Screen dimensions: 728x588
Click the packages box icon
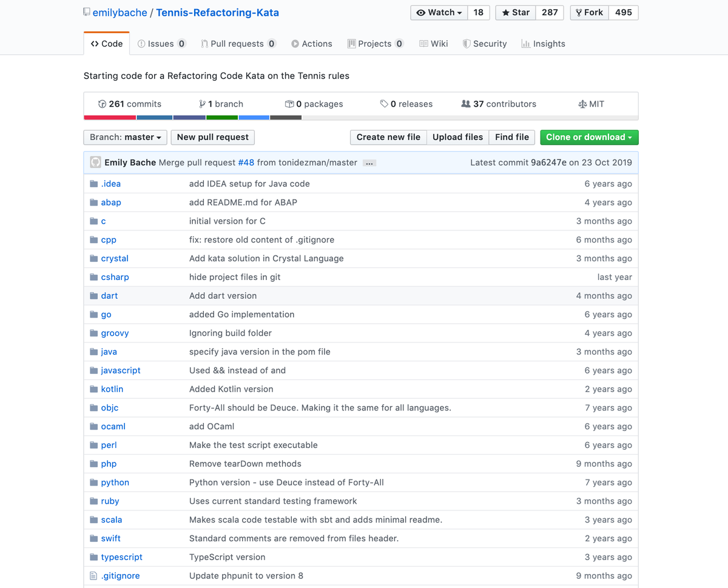[x=289, y=104]
